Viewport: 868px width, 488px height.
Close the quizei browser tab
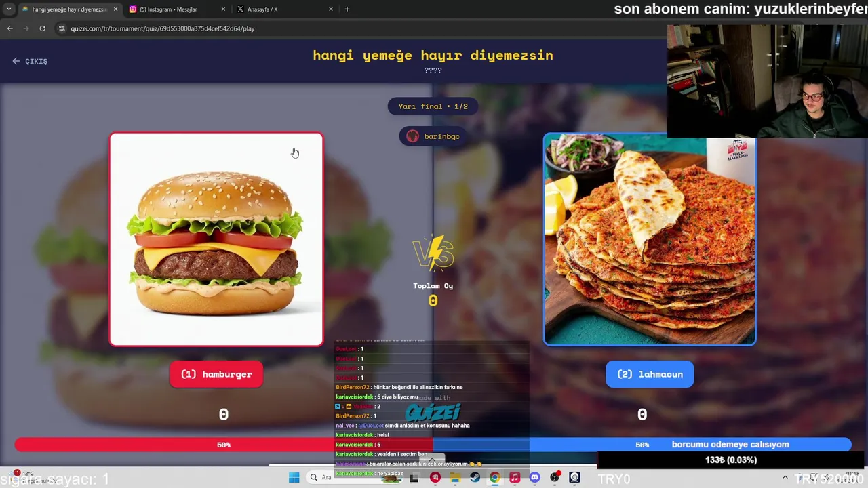pyautogui.click(x=115, y=9)
